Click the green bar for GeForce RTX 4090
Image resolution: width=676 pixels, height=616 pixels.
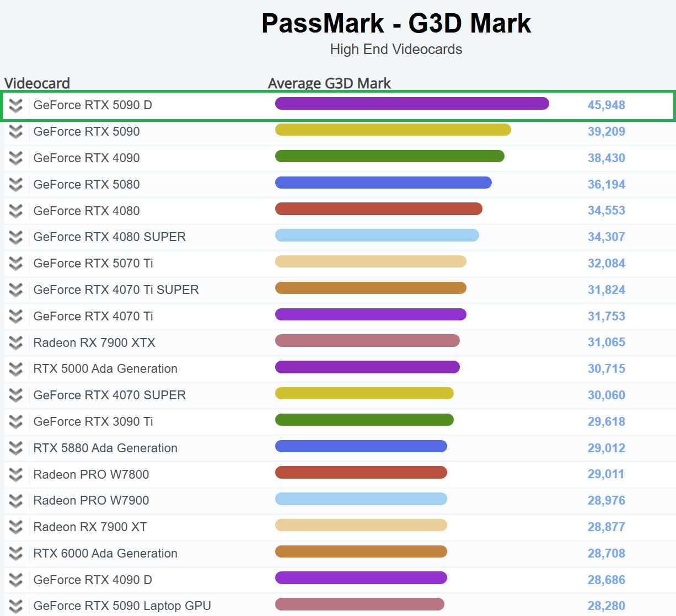point(390,156)
